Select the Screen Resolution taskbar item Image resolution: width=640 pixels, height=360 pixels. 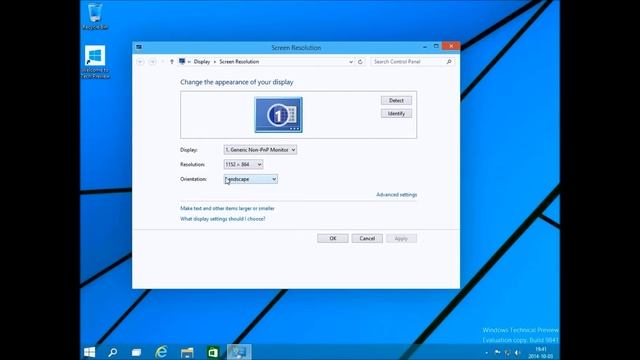click(239, 352)
